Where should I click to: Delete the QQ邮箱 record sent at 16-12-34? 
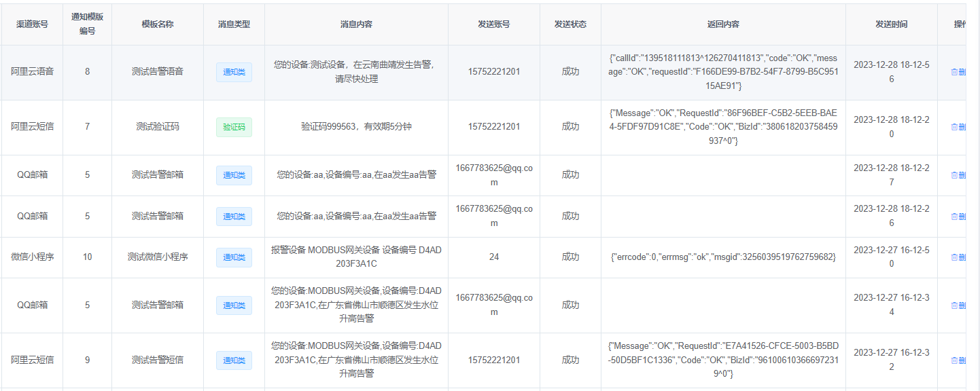pos(958,305)
